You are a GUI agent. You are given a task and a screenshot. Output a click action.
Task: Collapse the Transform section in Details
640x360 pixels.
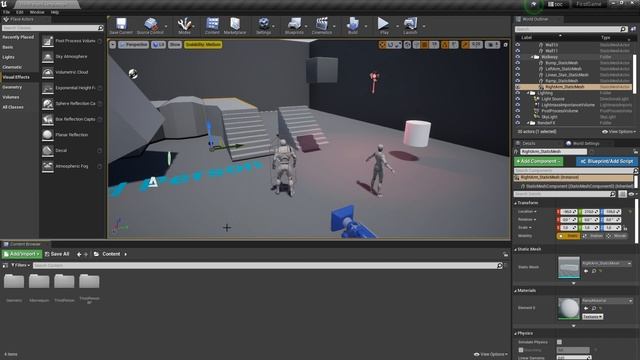[516, 203]
